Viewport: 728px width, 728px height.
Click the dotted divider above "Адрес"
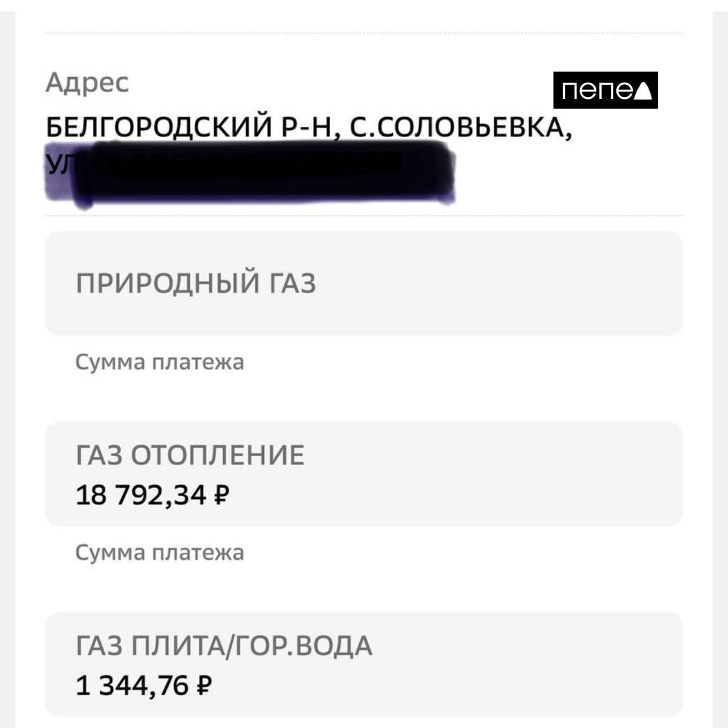[x=364, y=33]
